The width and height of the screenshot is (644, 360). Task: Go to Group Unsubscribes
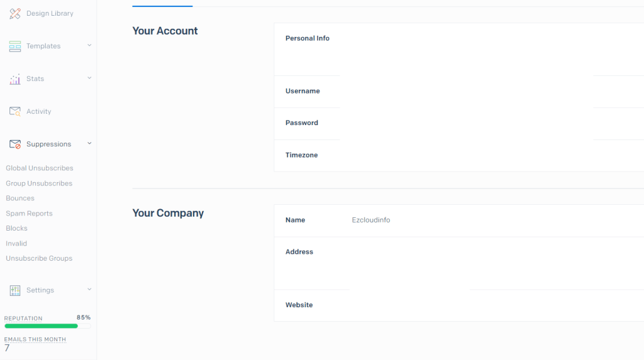[x=39, y=183]
